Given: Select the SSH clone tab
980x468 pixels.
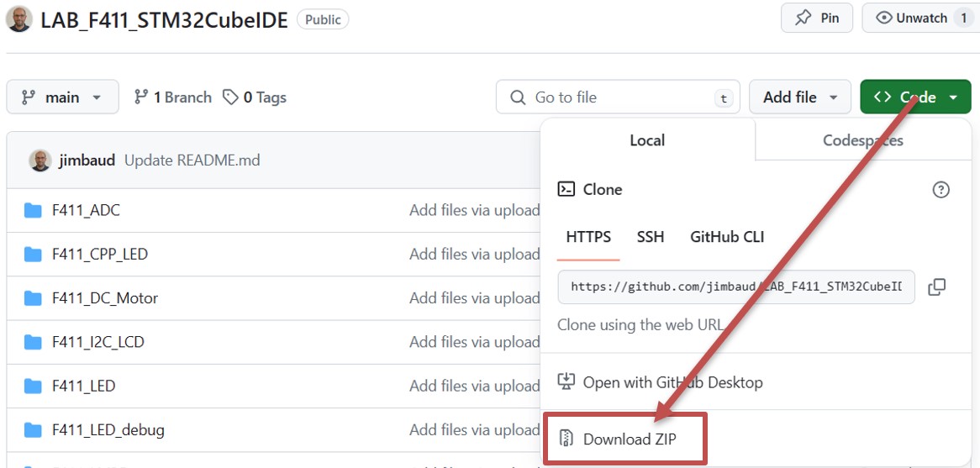Looking at the screenshot, I should click(651, 237).
